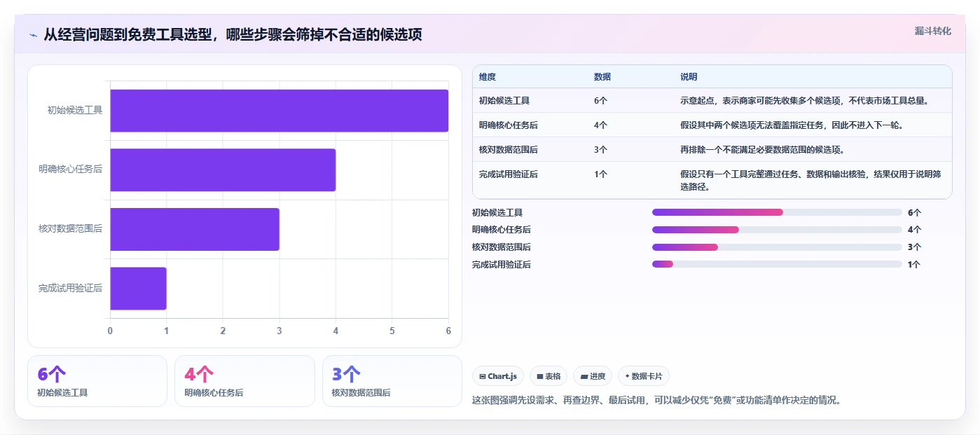Select the Chart.js chip
The image size is (980, 435).
point(498,376)
